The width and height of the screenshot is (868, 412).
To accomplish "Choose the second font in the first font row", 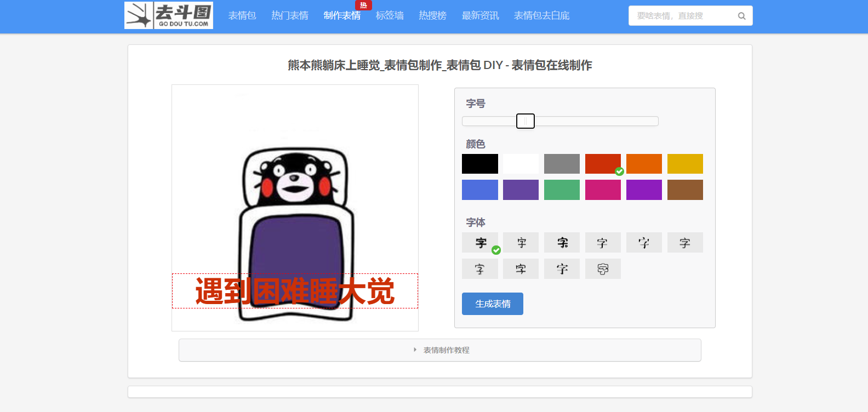I will pos(521,243).
